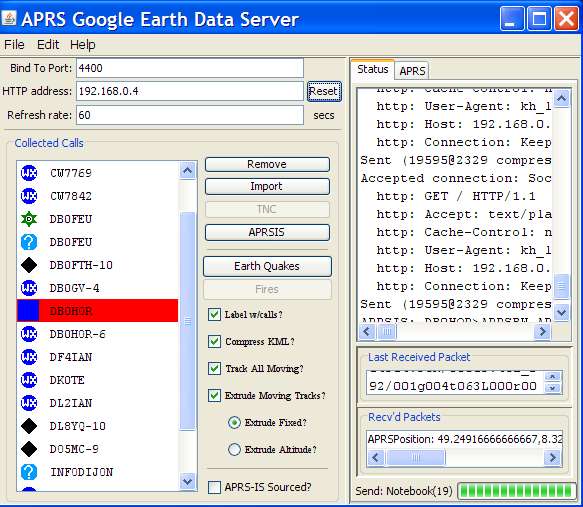
Task: Click the WX icon beside CW7769
Action: pyautogui.click(x=29, y=173)
